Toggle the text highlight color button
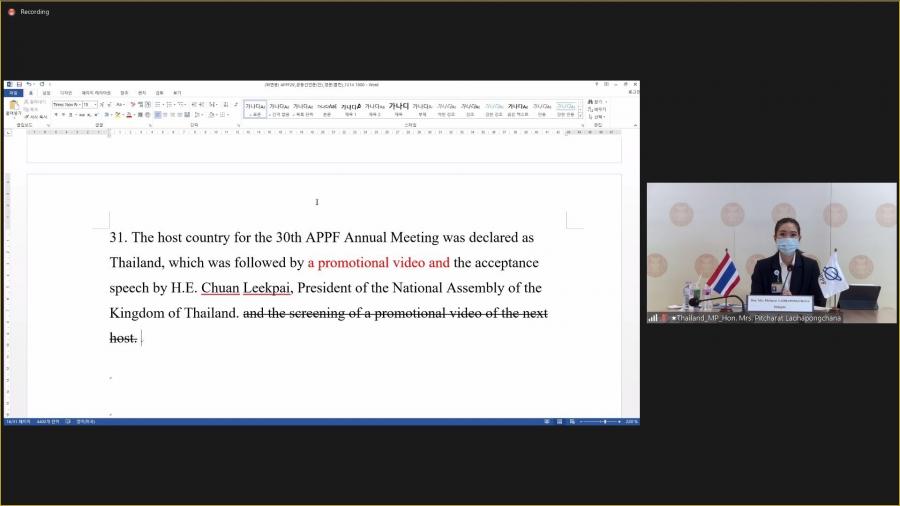Screen dimensions: 900x506 (117, 115)
